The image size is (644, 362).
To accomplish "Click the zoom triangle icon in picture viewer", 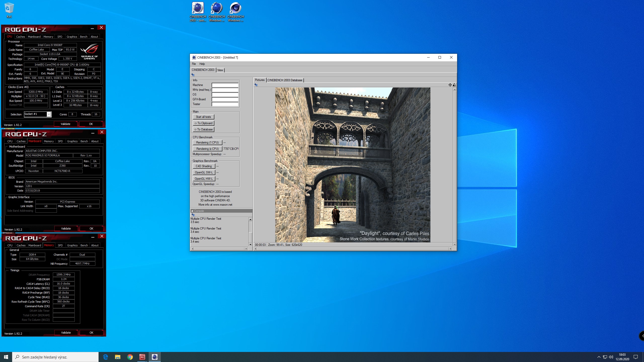I will (454, 85).
